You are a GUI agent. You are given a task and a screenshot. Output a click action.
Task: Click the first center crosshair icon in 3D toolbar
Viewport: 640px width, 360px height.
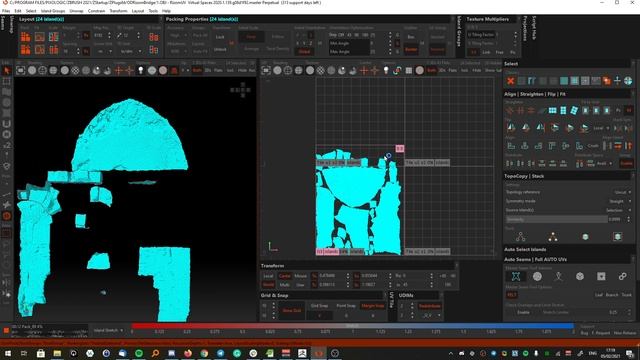coord(119,71)
